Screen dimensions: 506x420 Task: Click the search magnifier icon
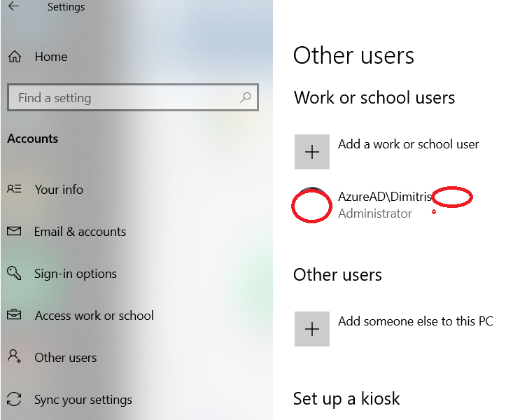pyautogui.click(x=245, y=97)
